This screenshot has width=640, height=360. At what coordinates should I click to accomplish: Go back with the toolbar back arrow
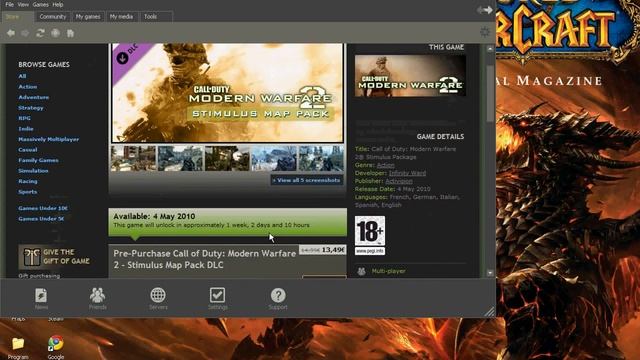tap(11, 33)
